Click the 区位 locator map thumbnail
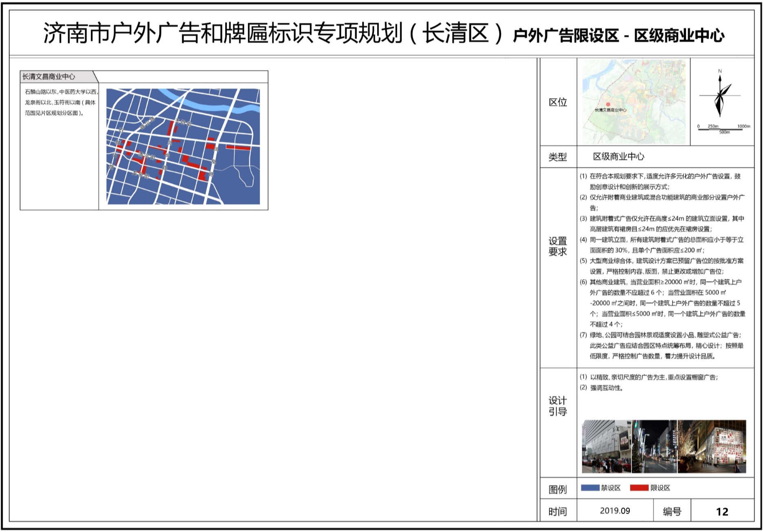This screenshot has width=763, height=532. tap(633, 102)
